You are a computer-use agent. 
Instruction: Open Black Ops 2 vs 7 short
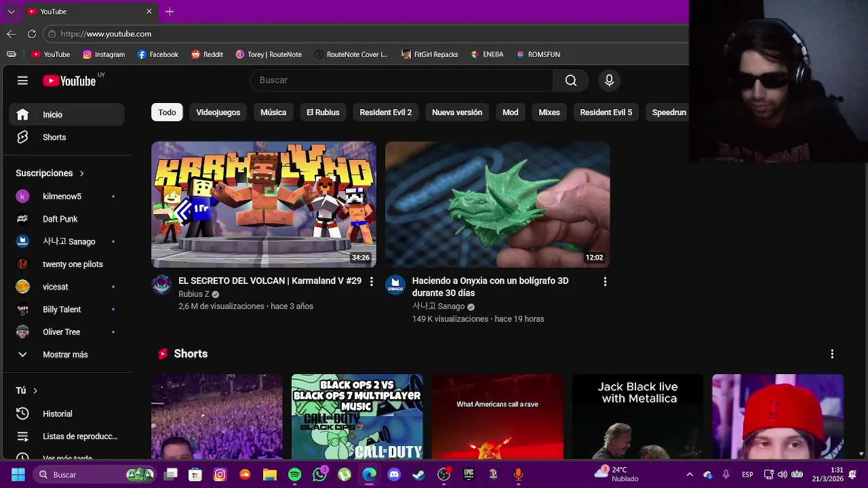coord(357,416)
